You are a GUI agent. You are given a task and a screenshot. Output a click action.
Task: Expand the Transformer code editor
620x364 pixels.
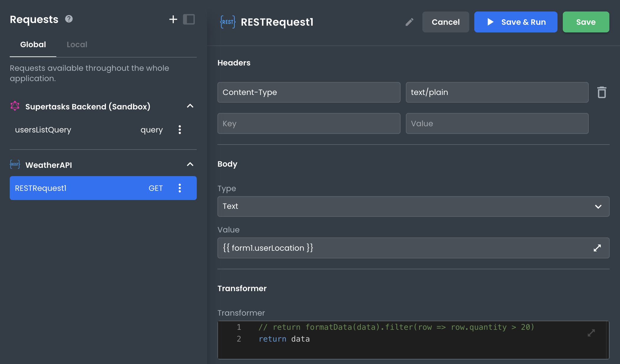pyautogui.click(x=591, y=333)
